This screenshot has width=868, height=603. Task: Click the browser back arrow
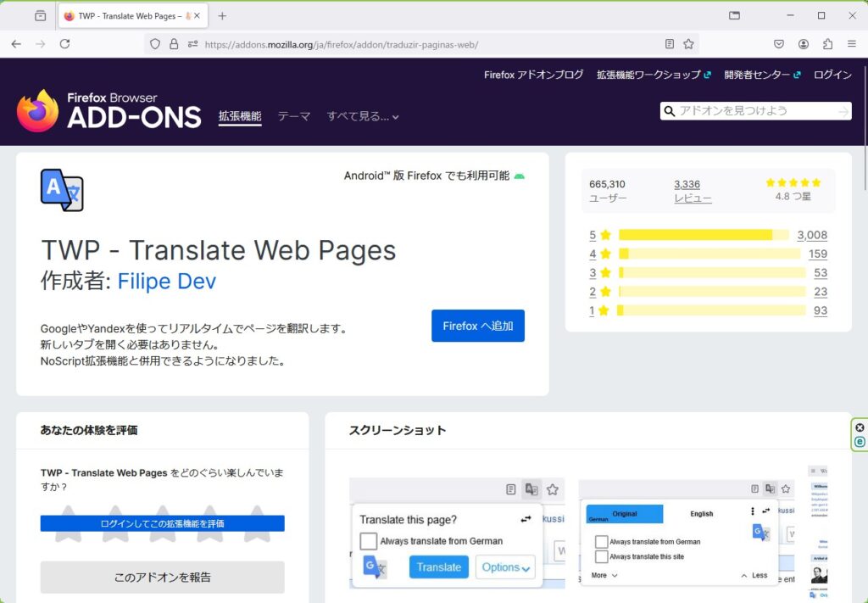[16, 44]
